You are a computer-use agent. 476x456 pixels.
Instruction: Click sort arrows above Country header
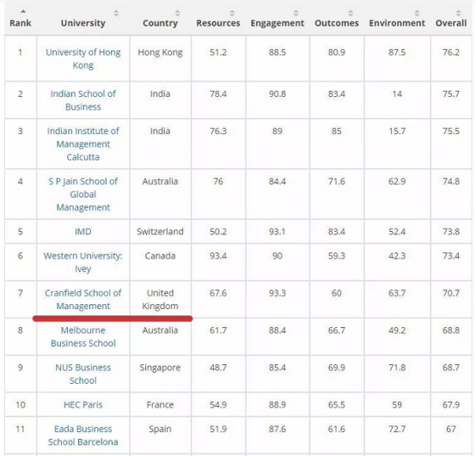tap(178, 13)
